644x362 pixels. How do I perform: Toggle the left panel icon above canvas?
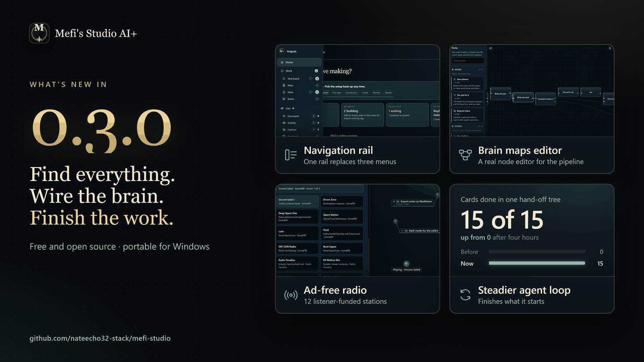coord(491,48)
